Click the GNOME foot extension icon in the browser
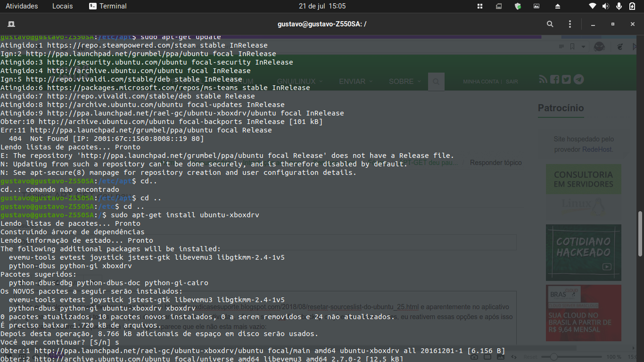 (x=620, y=47)
